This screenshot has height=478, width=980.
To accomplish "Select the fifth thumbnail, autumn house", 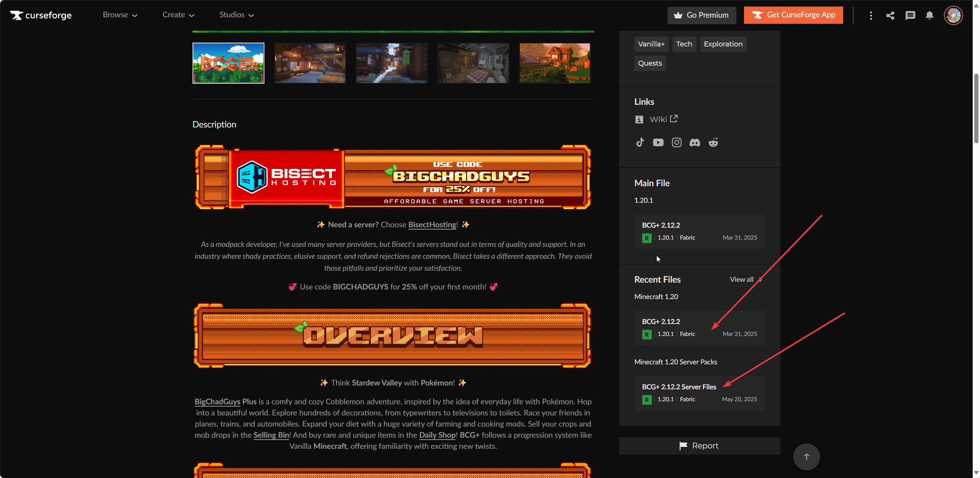I will click(555, 63).
